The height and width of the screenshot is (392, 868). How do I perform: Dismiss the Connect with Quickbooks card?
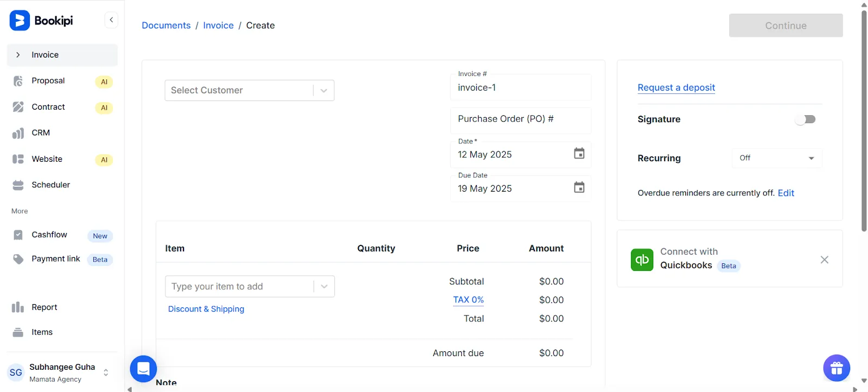pos(825,260)
